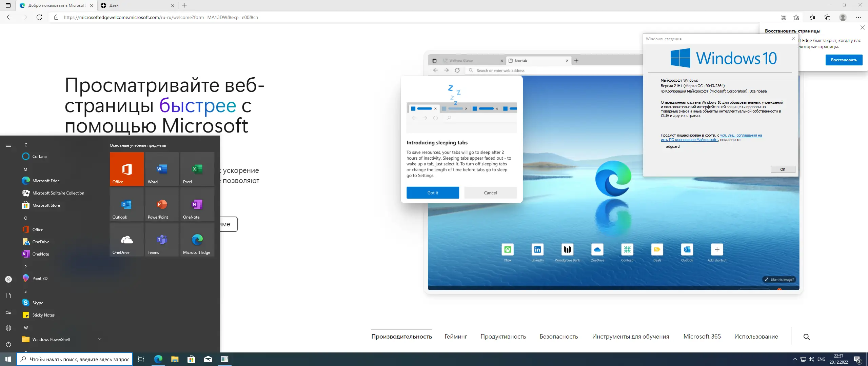868x366 pixels.
Task: Open the Edge Settings and more menu
Action: (858, 17)
